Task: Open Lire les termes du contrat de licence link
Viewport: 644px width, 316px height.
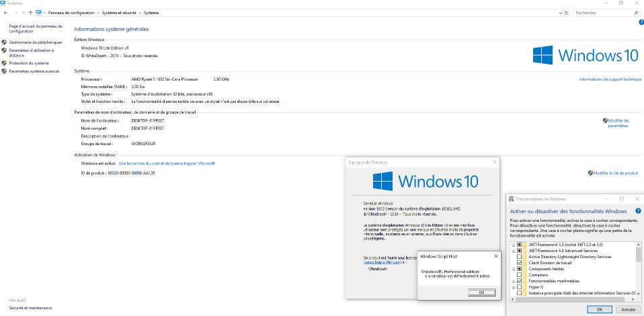Action: coord(167,163)
